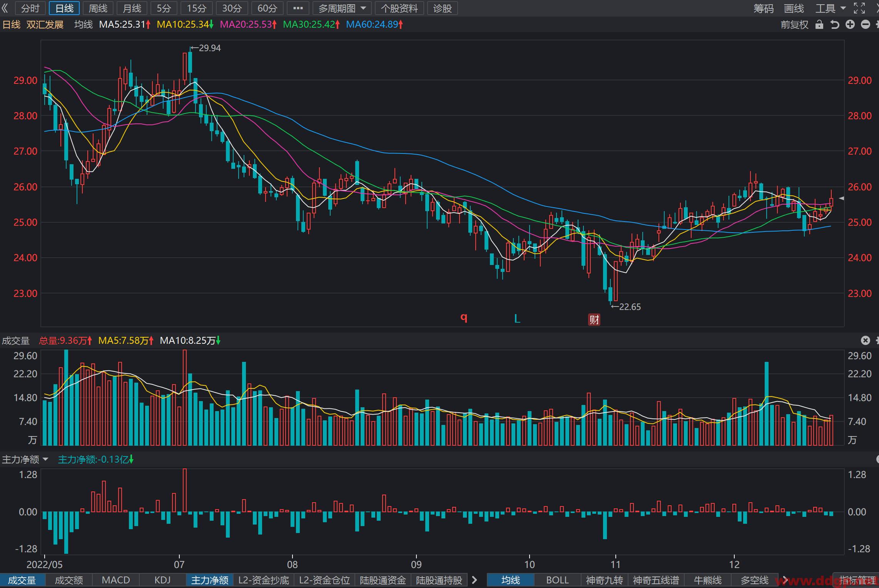Toggle the 前复权 price adjustment mode
Viewport: 879px width, 588px height.
[794, 25]
